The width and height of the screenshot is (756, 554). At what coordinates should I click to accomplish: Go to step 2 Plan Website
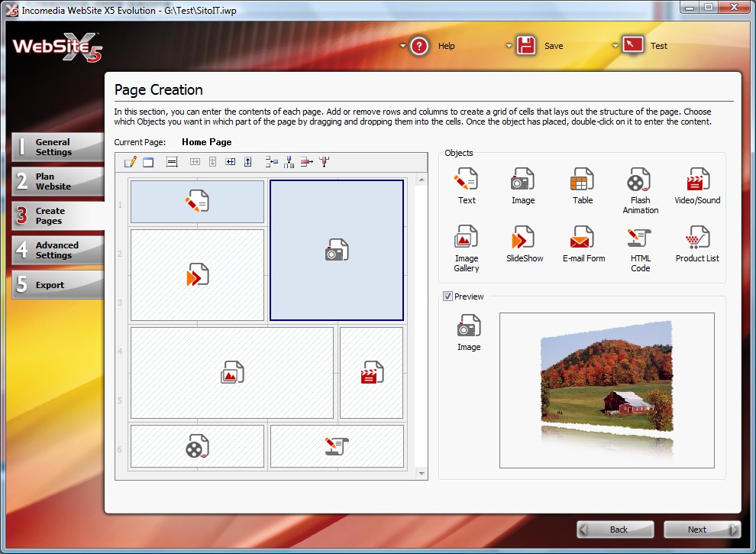(x=58, y=181)
